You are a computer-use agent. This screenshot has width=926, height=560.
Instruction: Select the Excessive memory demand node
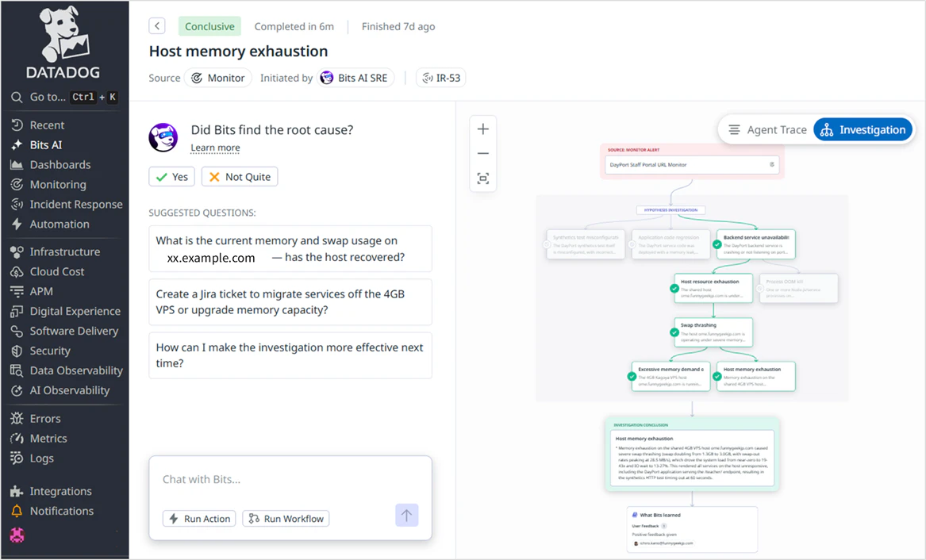tap(670, 377)
